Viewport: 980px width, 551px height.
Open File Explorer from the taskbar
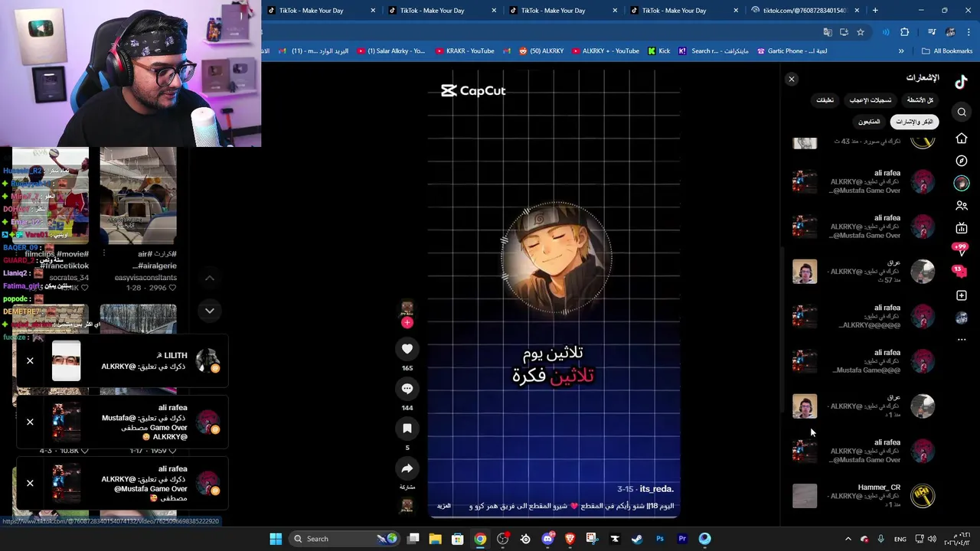click(x=435, y=539)
